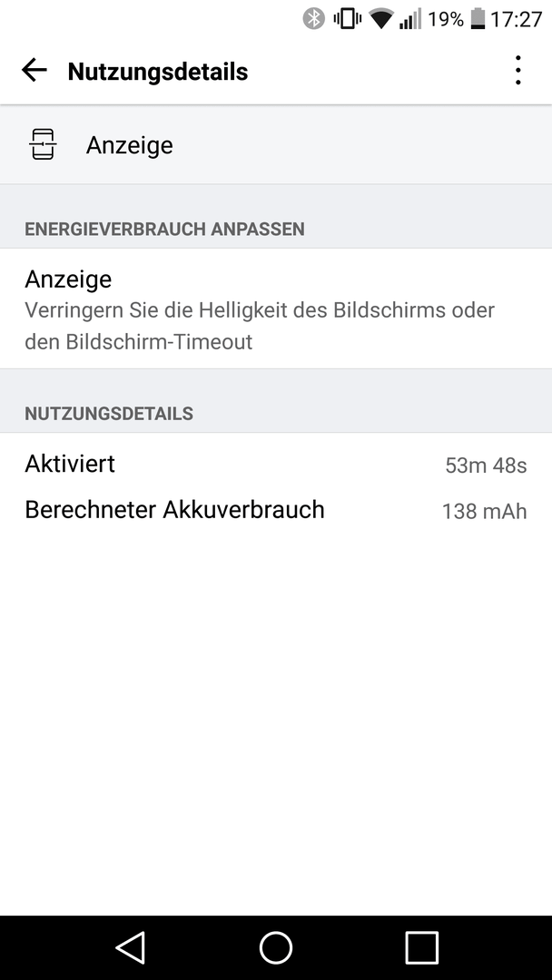Tap the Anzeige display icon

tap(44, 145)
